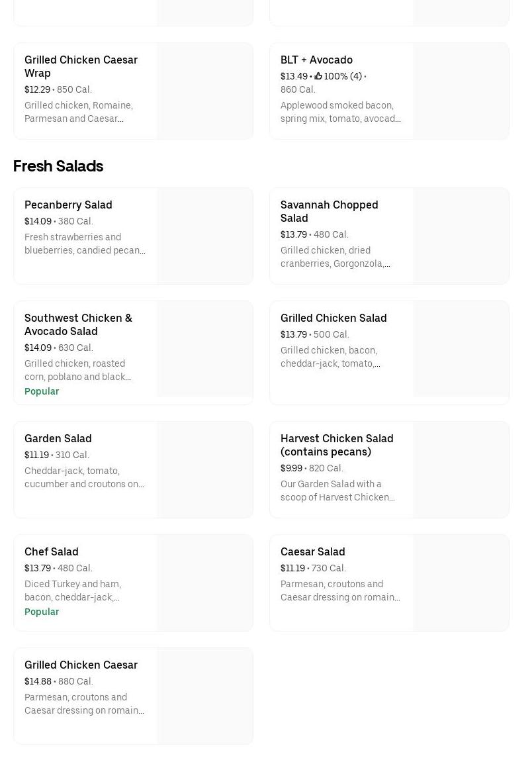This screenshot has width=532, height=758.
Task: Click the Savannah Chopped Salad photo
Action: [x=461, y=236]
